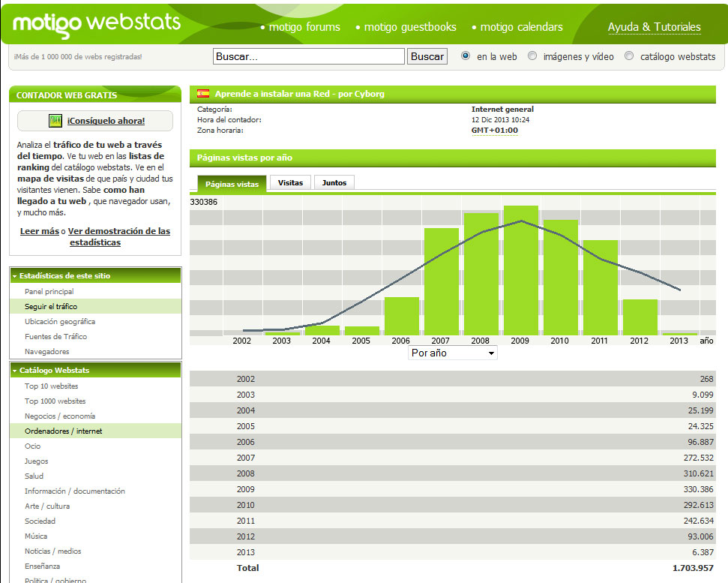Switch to the Juntos tab

[x=334, y=182]
